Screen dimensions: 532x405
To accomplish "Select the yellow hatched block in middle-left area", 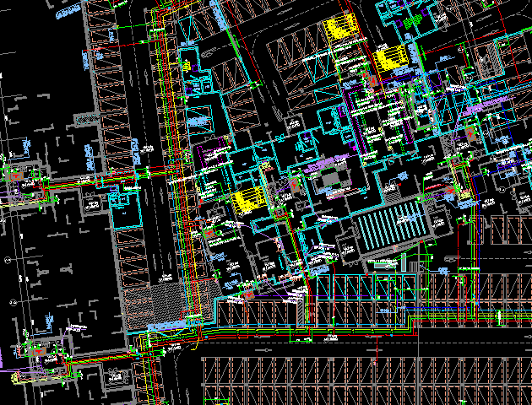I will 246,201.
